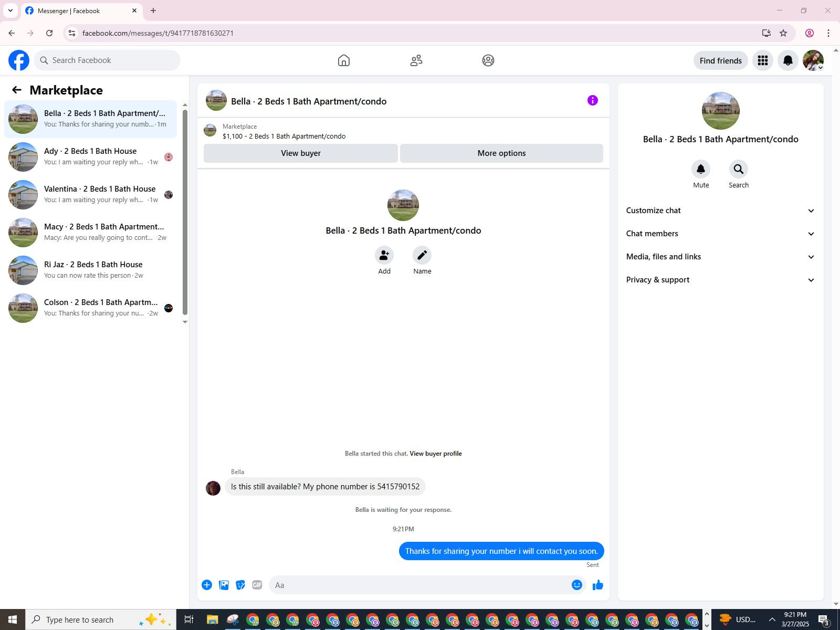Click Bella's message with phone number
The image size is (840, 630).
click(x=325, y=487)
